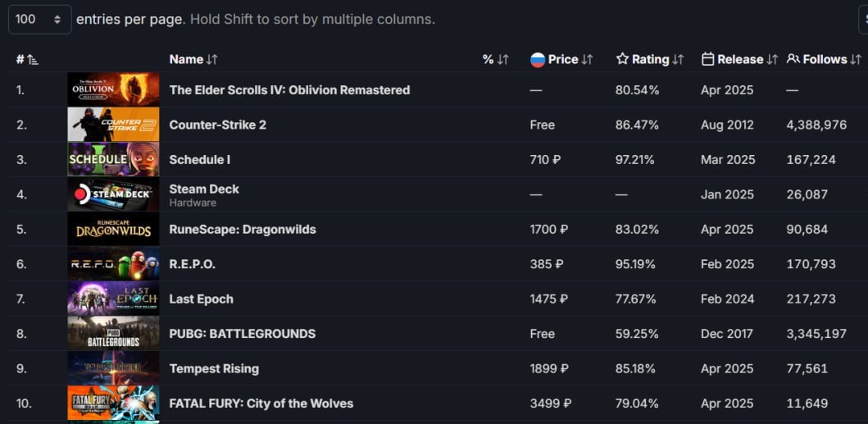Click the R.E.P.O. game thumbnail

(x=113, y=264)
